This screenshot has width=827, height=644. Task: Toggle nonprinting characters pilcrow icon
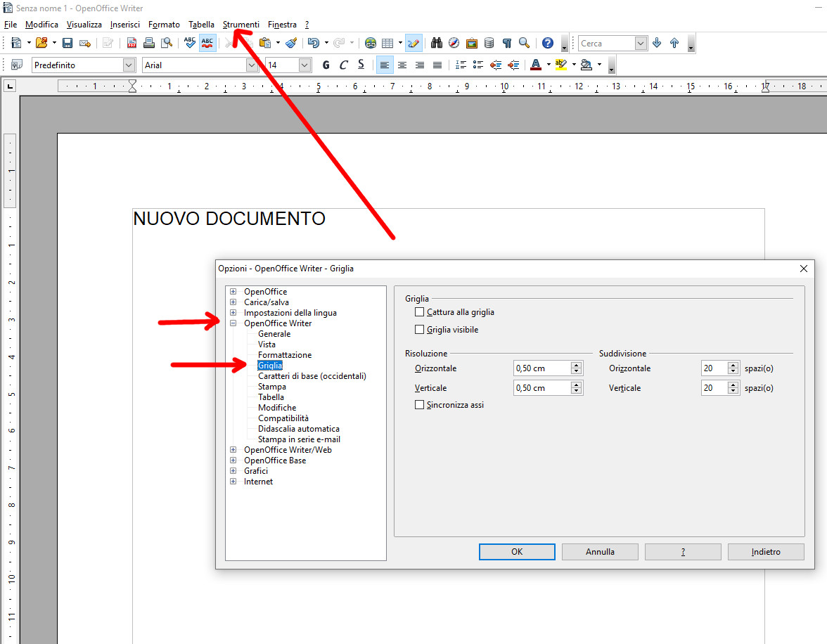pyautogui.click(x=506, y=43)
